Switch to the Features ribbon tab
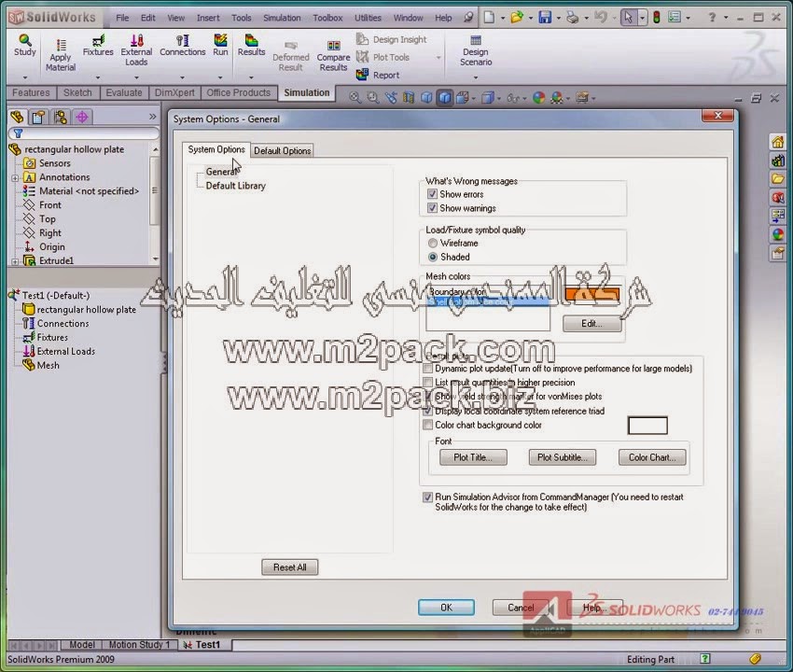793x672 pixels. 31,92
